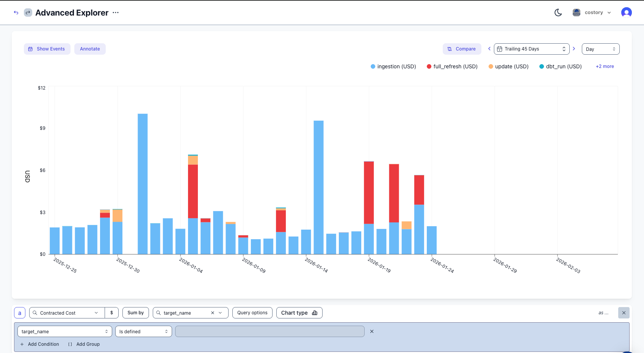Click the undo arrow icon
This screenshot has width=644, height=353.
(x=16, y=13)
